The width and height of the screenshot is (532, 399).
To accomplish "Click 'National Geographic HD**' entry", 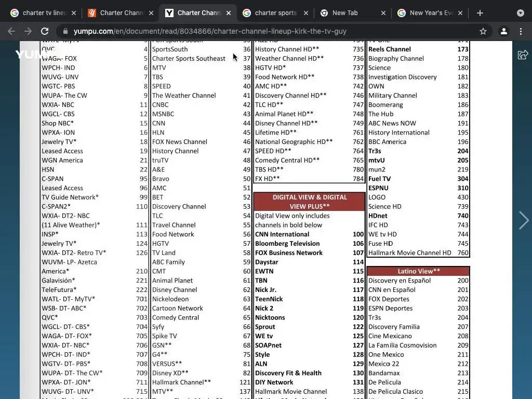I will pyautogui.click(x=294, y=142).
